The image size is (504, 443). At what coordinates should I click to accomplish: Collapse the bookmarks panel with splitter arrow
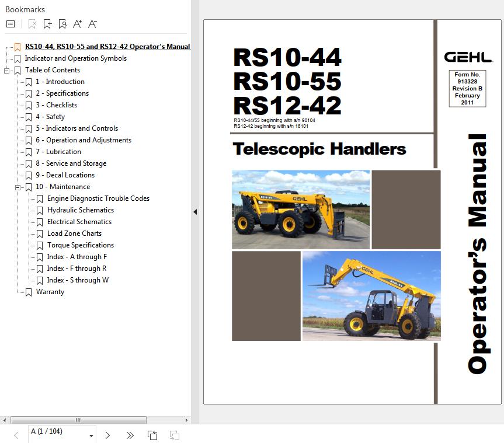pyautogui.click(x=195, y=212)
